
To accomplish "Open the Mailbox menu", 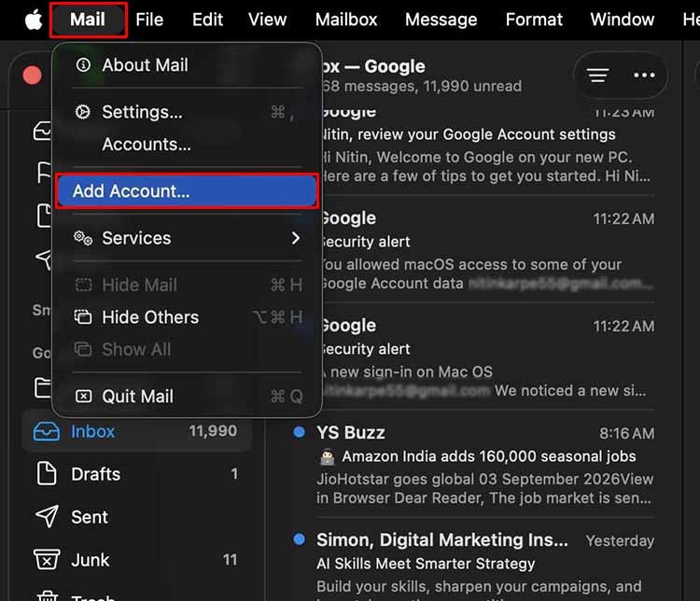I will [x=346, y=20].
